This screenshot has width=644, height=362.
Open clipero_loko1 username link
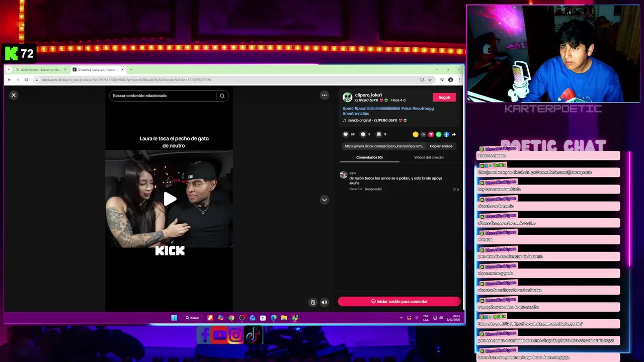(368, 95)
